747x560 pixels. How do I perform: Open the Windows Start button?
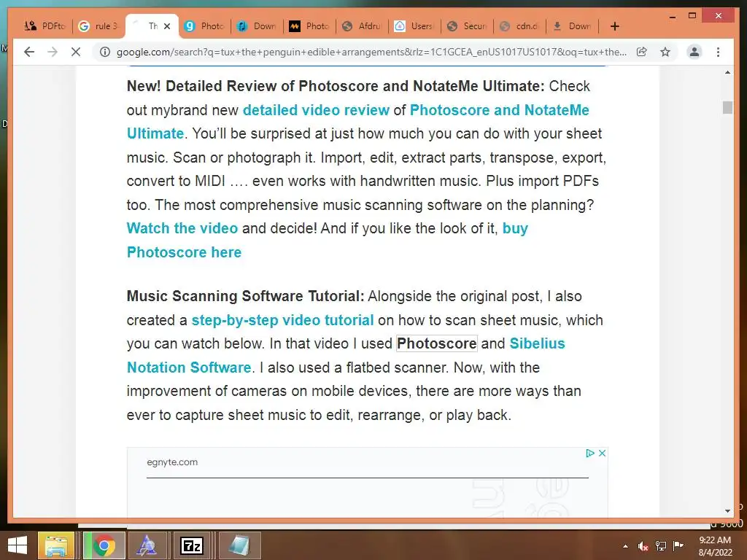(18, 545)
